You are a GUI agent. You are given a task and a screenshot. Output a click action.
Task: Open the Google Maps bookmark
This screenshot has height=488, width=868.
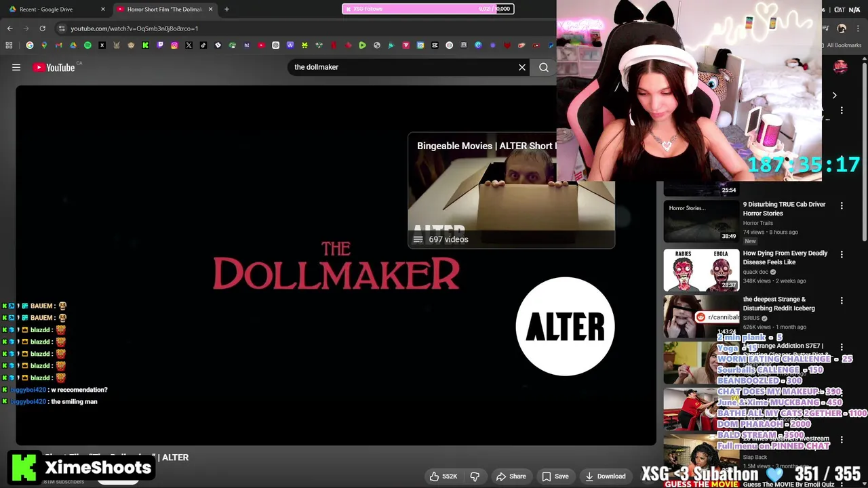pyautogui.click(x=44, y=45)
